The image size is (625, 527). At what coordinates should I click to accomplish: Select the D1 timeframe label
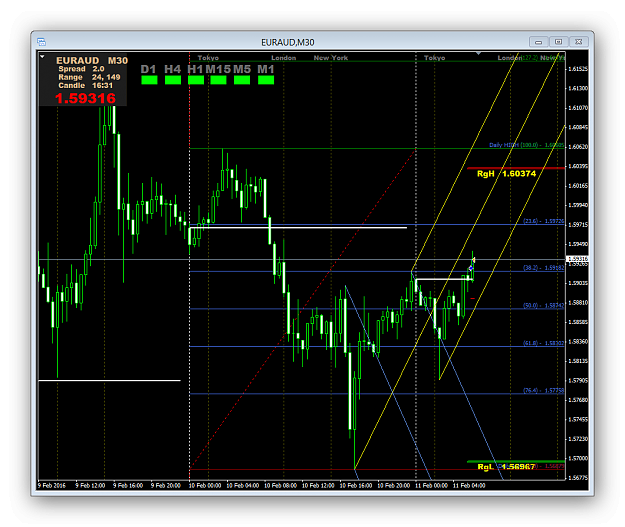(148, 69)
